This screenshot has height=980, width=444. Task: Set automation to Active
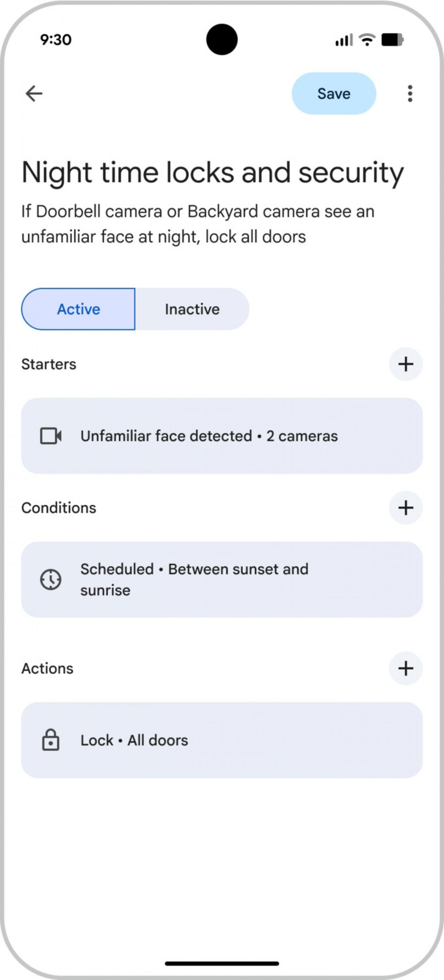pyautogui.click(x=78, y=309)
